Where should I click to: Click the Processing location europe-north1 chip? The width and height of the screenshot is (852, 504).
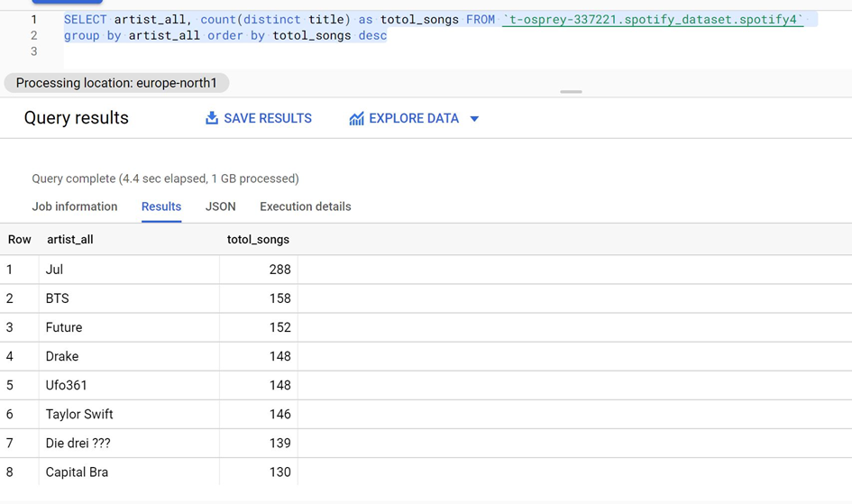(x=116, y=83)
